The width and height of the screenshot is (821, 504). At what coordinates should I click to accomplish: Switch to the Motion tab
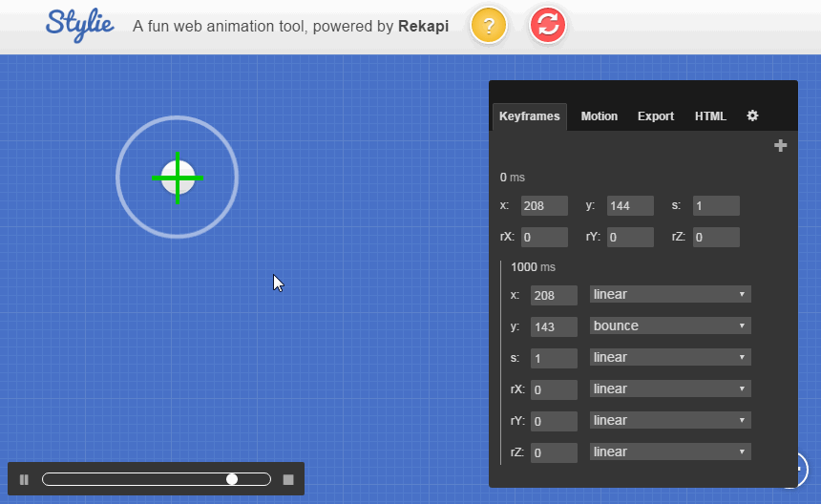(600, 116)
